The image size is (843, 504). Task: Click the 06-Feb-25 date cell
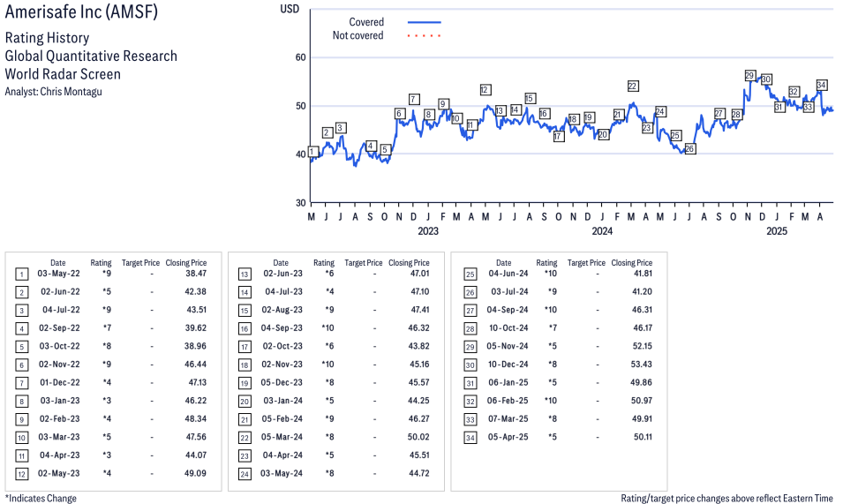pos(508,401)
